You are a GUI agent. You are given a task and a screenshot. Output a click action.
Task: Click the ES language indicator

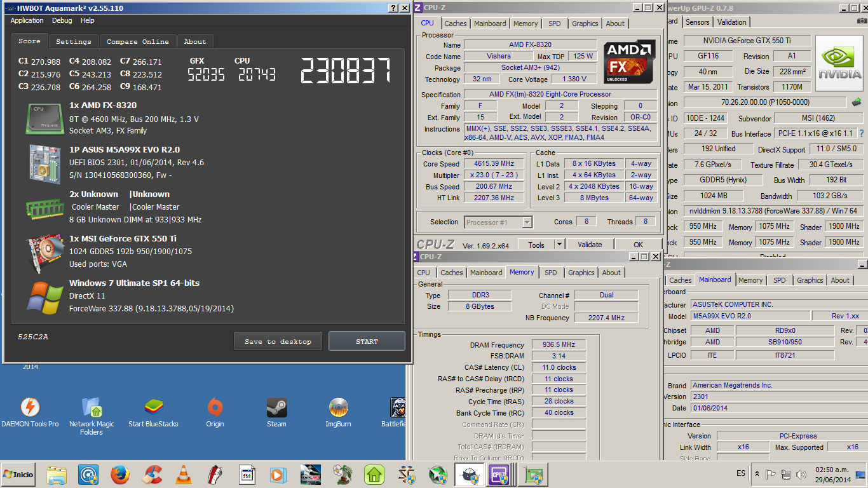741,474
